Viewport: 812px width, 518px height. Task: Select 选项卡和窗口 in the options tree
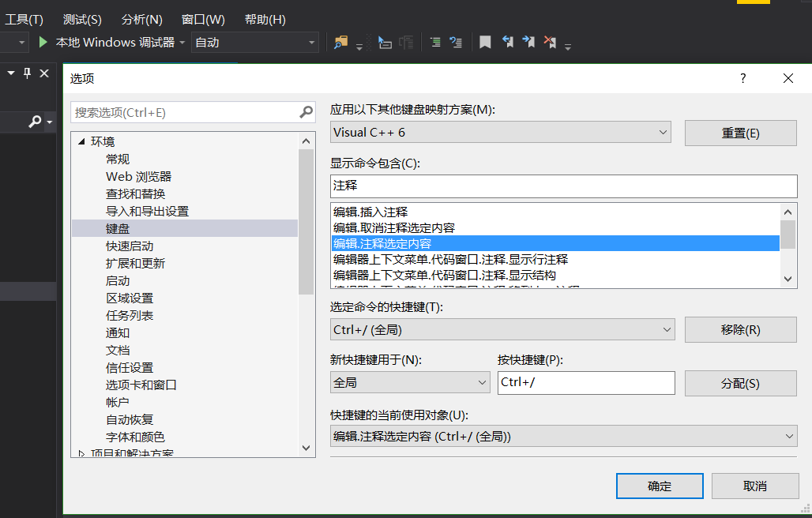pyautogui.click(x=141, y=385)
